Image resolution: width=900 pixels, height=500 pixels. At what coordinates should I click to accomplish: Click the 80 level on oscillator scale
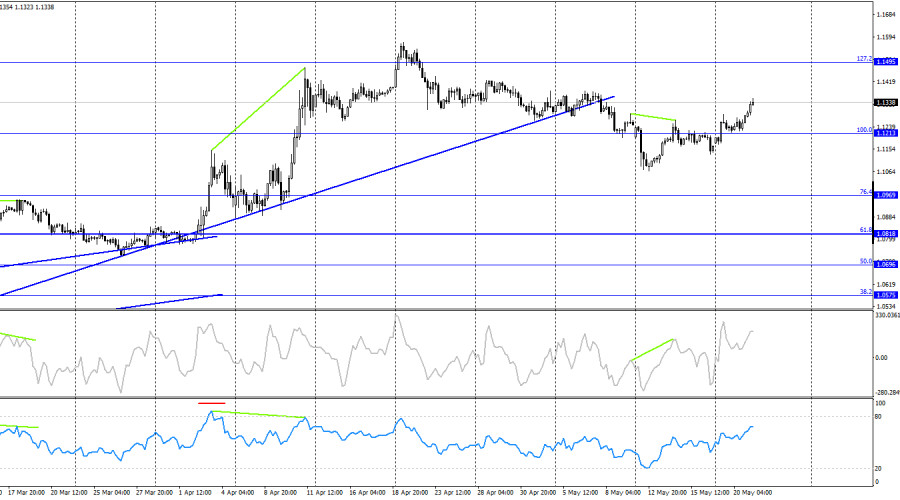point(878,417)
